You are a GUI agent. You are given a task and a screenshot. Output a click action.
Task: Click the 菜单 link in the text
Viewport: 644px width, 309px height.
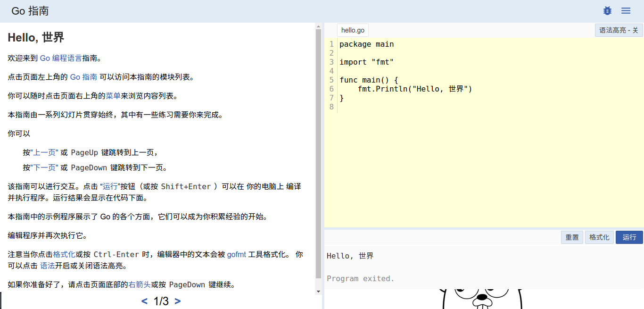coord(113,96)
